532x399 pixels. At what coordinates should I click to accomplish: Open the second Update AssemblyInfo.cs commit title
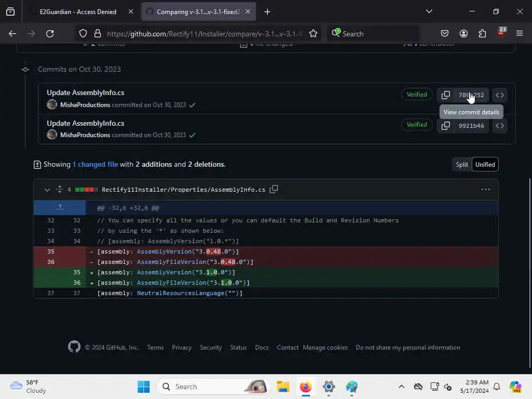(x=86, y=123)
